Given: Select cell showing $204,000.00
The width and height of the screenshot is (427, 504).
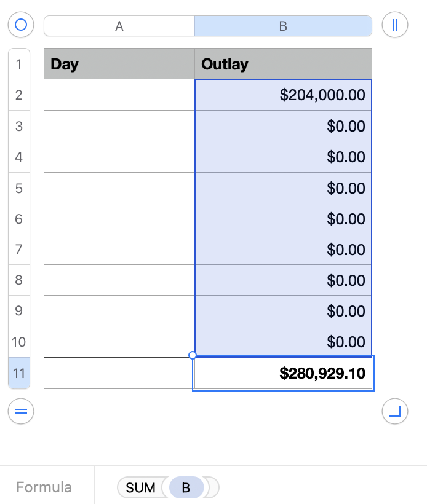Looking at the screenshot, I should [x=283, y=95].
